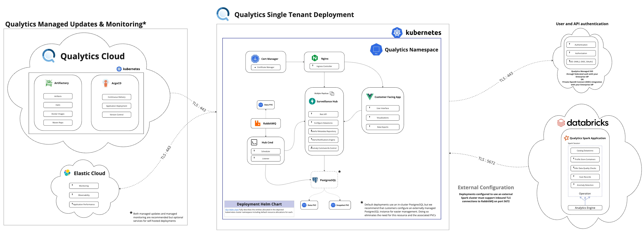Click the Multiple Replicas stacked-squares icon
This screenshot has width=644, height=232.
(x=332, y=93)
